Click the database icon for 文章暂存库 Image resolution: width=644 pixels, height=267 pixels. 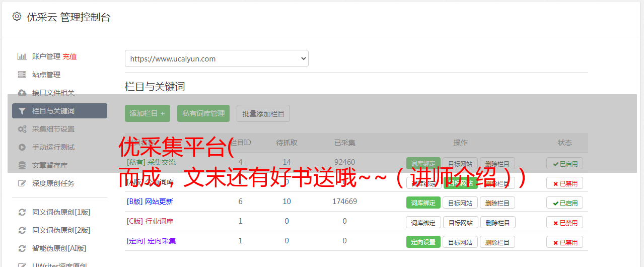click(22, 165)
